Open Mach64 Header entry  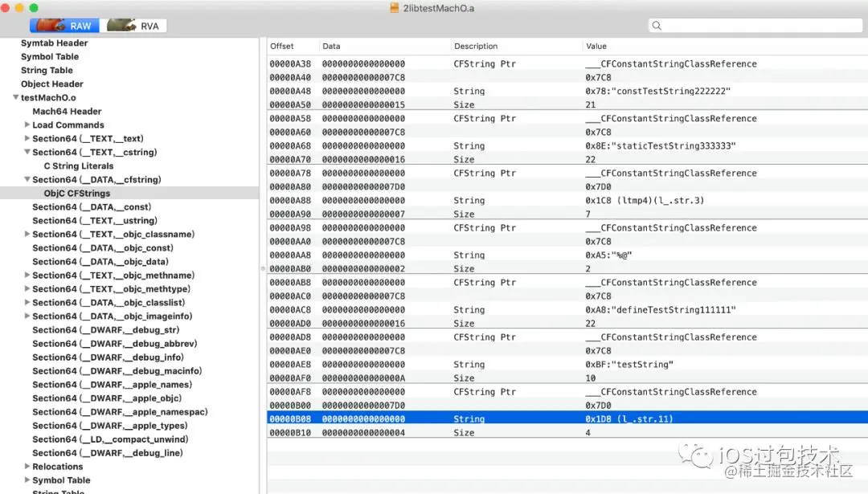coord(67,111)
